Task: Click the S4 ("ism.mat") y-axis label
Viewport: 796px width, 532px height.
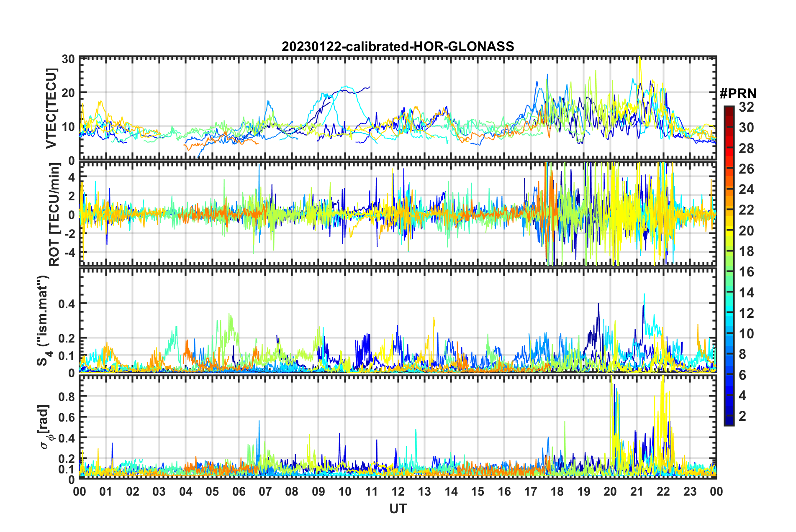Action: coord(43,321)
